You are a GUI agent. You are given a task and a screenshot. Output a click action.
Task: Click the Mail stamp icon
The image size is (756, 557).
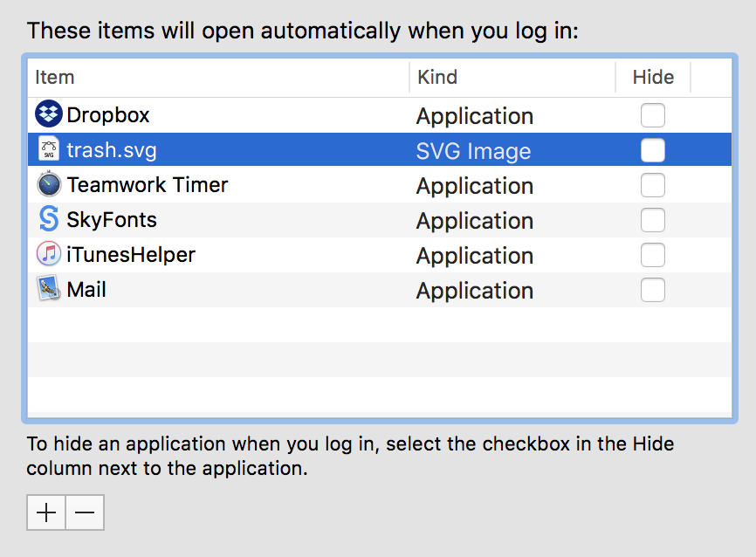coord(49,289)
